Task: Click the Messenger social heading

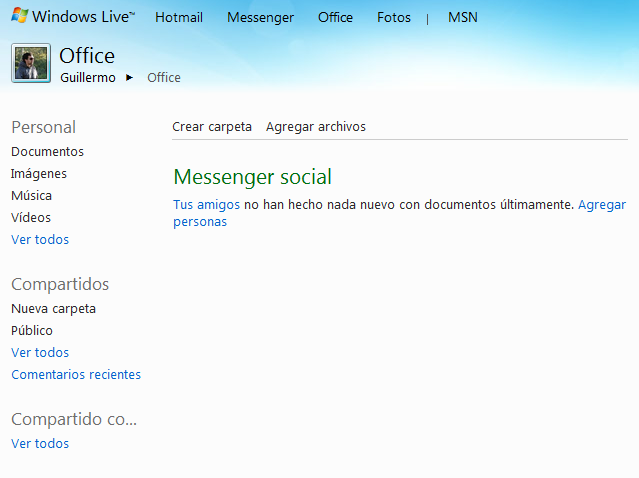Action: [253, 177]
